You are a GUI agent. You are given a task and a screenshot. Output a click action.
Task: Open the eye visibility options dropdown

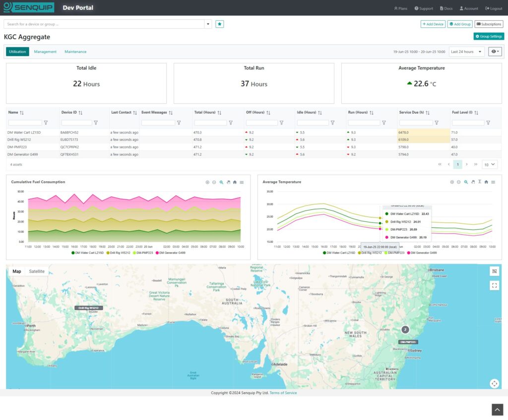click(495, 52)
